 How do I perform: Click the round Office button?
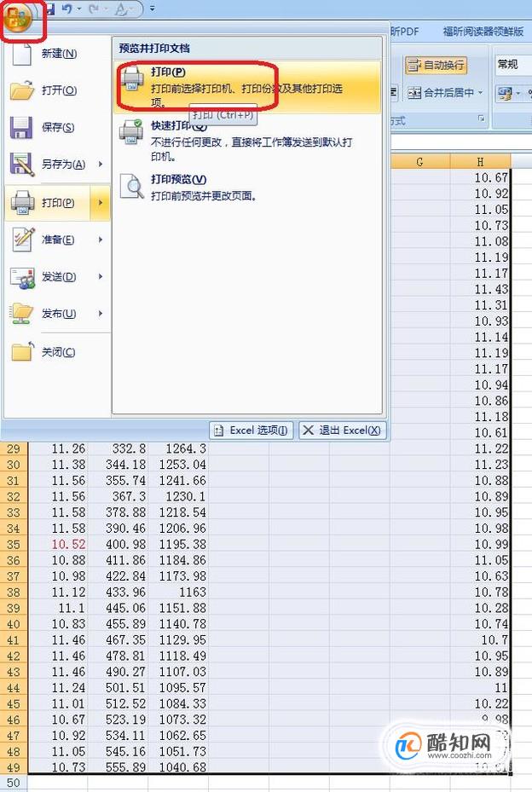tap(19, 18)
